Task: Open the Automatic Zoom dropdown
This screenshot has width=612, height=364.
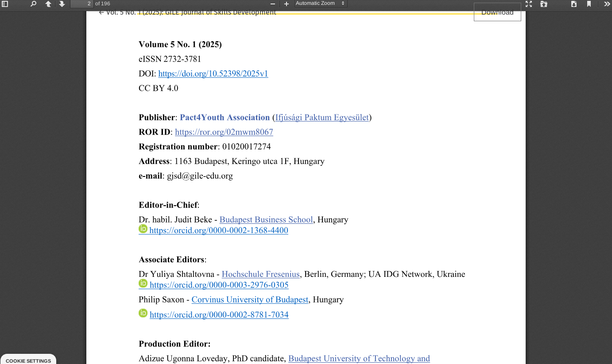Action: 321,4
